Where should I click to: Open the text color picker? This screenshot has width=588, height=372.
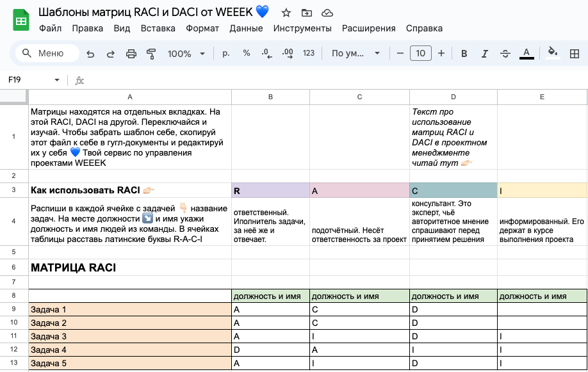[527, 54]
